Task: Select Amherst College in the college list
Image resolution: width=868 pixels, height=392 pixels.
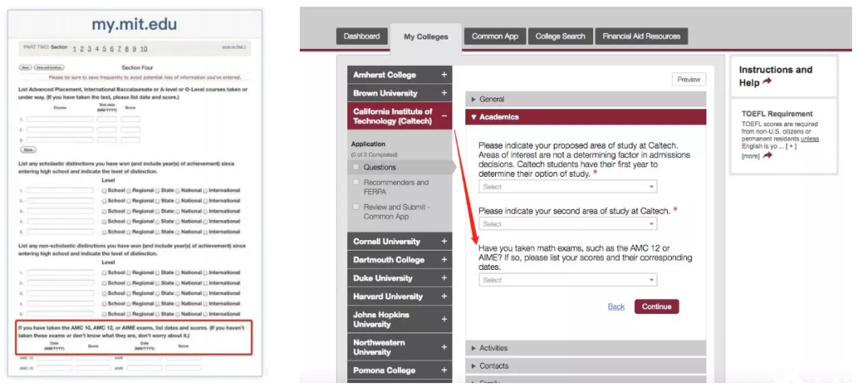Action: click(384, 75)
